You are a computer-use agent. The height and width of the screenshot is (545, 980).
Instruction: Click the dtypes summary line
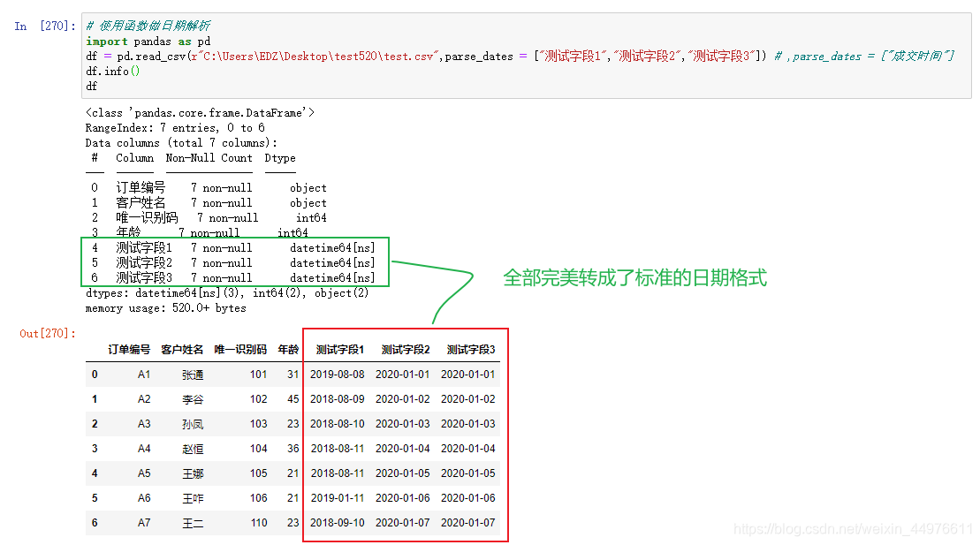(227, 293)
